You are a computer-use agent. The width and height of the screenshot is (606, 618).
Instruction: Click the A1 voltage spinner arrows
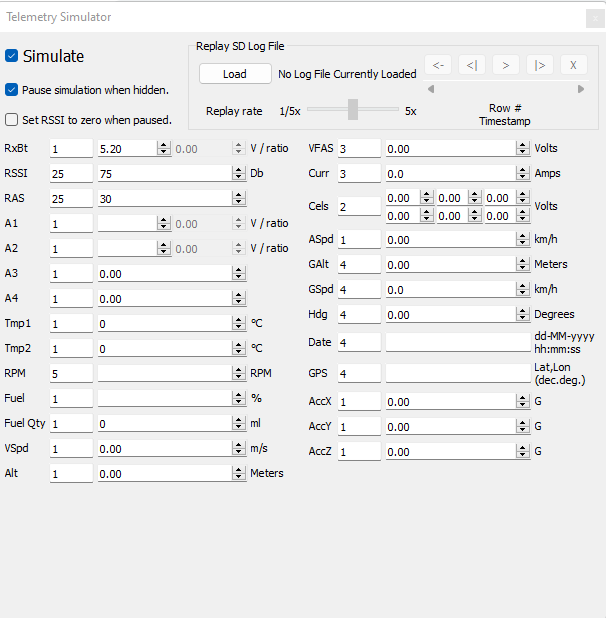pos(164,223)
